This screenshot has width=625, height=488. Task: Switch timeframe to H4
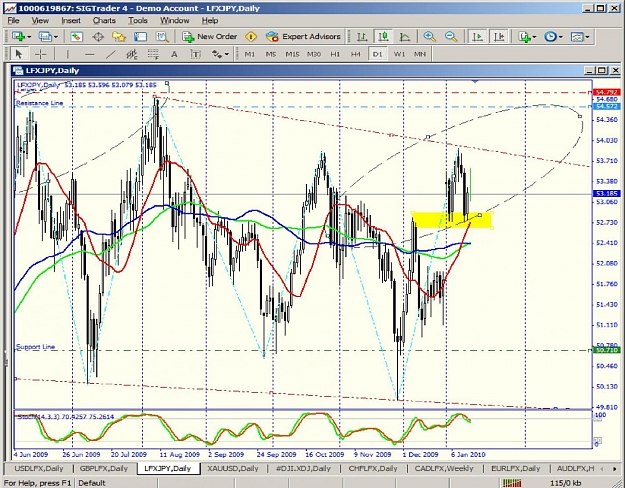[x=356, y=54]
